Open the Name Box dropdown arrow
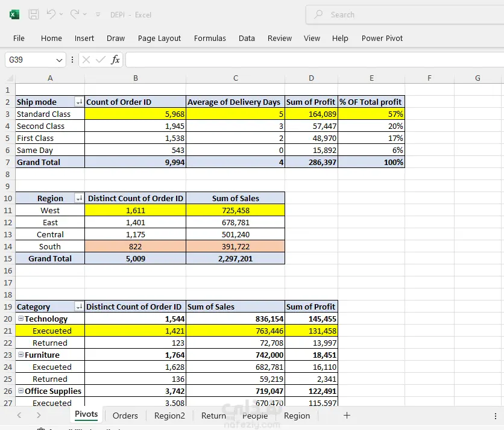 pyautogui.click(x=59, y=60)
